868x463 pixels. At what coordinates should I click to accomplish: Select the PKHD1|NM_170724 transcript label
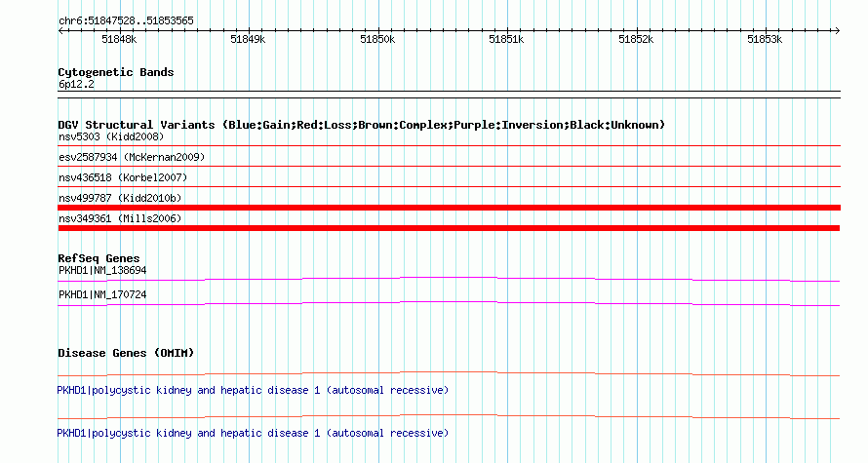pos(102,294)
